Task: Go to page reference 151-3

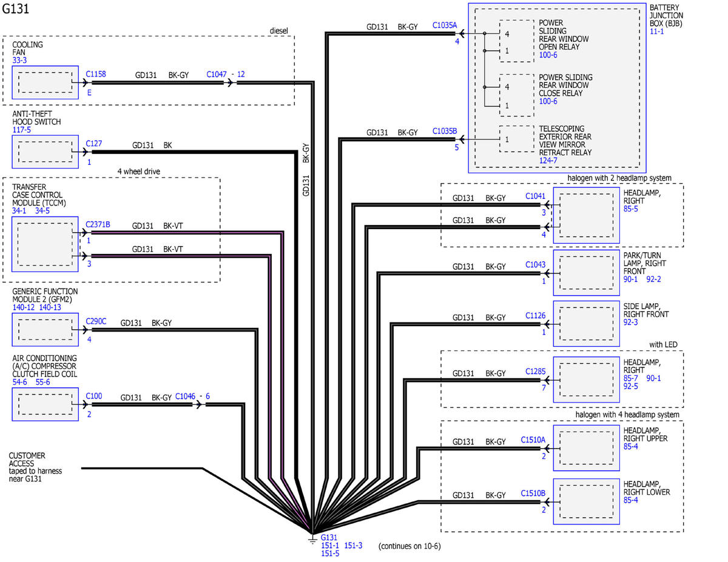Action: pos(353,546)
